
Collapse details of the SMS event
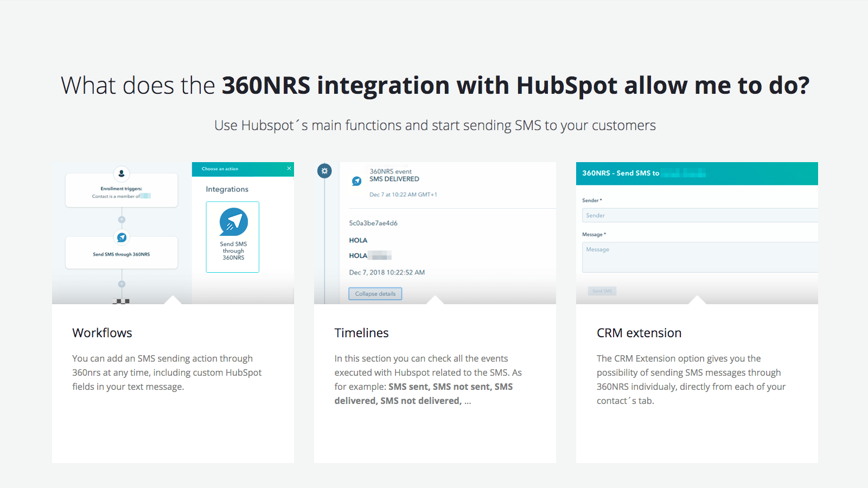(x=375, y=294)
